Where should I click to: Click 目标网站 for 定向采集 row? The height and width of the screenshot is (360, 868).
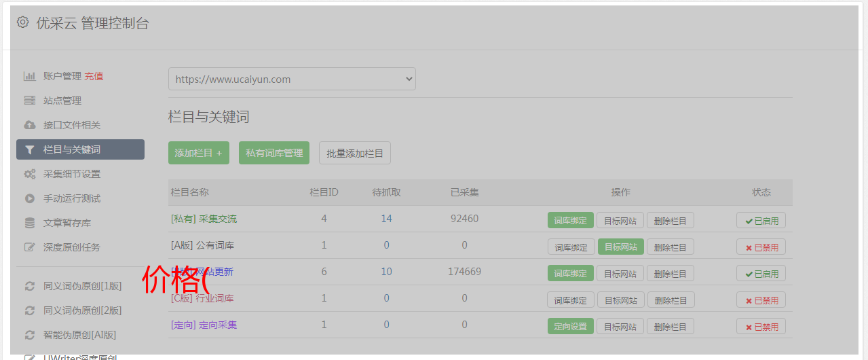[620, 326]
